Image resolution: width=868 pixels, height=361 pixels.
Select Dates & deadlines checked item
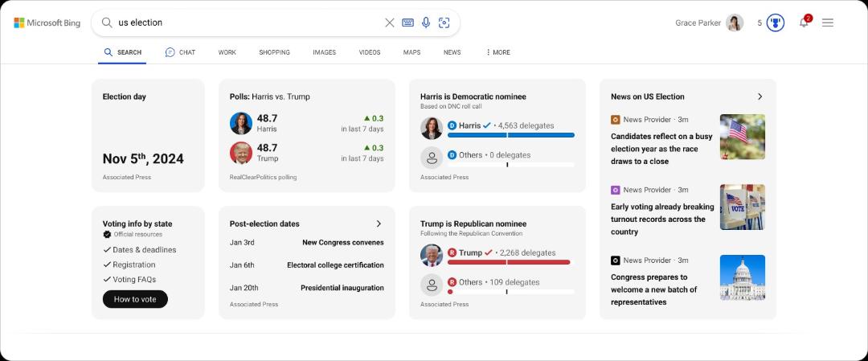coord(140,250)
